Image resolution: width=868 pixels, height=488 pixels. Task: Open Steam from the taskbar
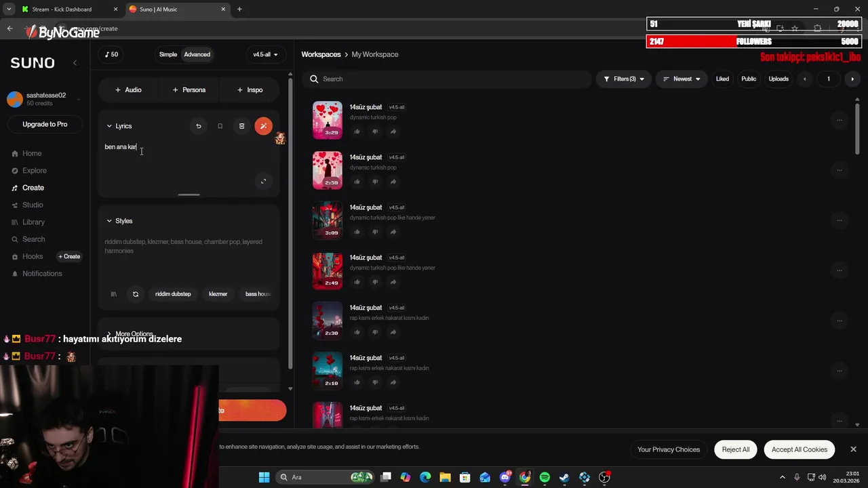(x=564, y=477)
